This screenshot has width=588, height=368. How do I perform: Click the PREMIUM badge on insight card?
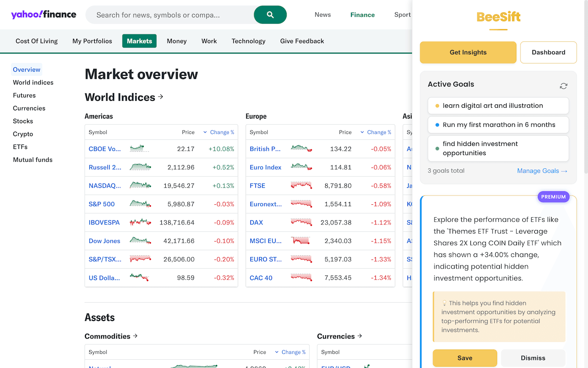tap(553, 197)
